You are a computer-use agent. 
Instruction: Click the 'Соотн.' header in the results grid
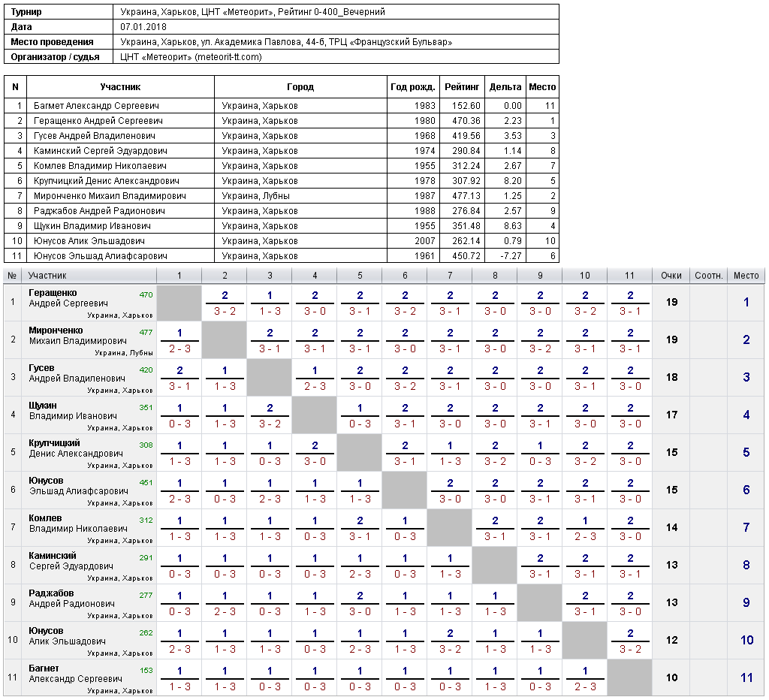(709, 276)
